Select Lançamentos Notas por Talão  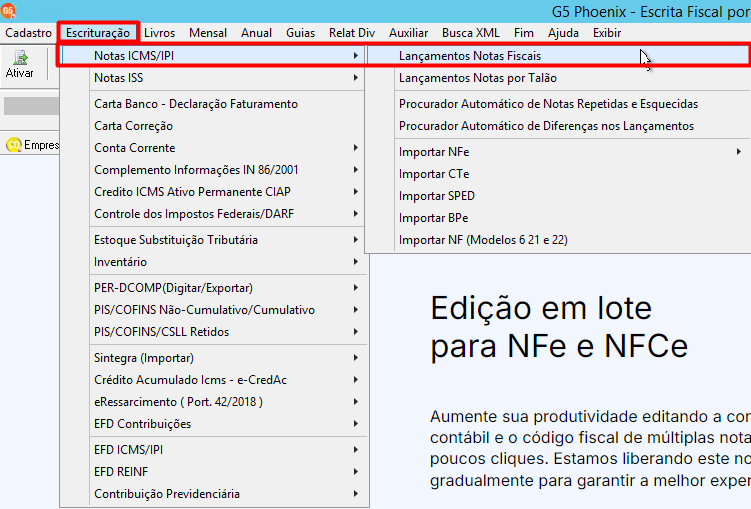[x=558, y=78]
